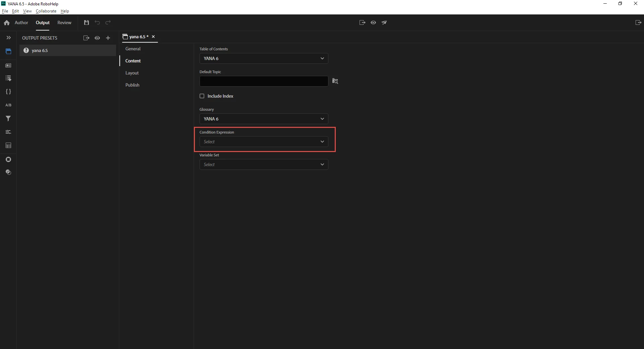
Task: View output via the Output Presets eye icon
Action: click(97, 38)
